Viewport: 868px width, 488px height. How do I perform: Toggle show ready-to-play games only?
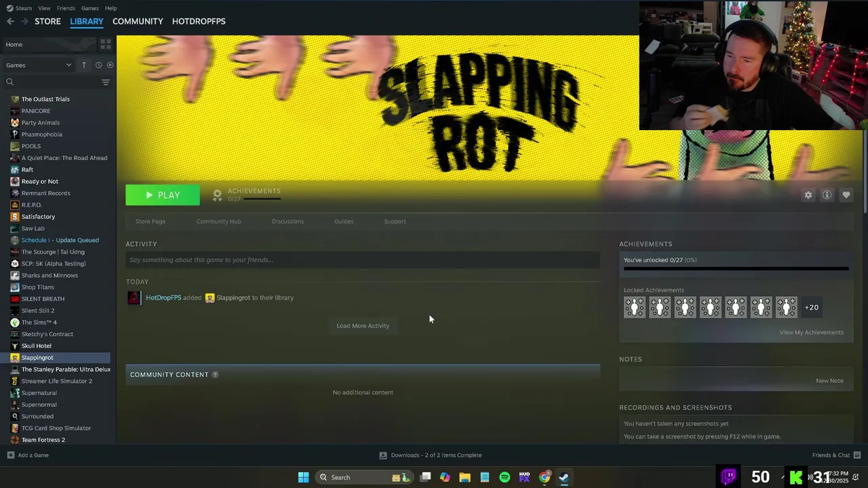pyautogui.click(x=110, y=65)
